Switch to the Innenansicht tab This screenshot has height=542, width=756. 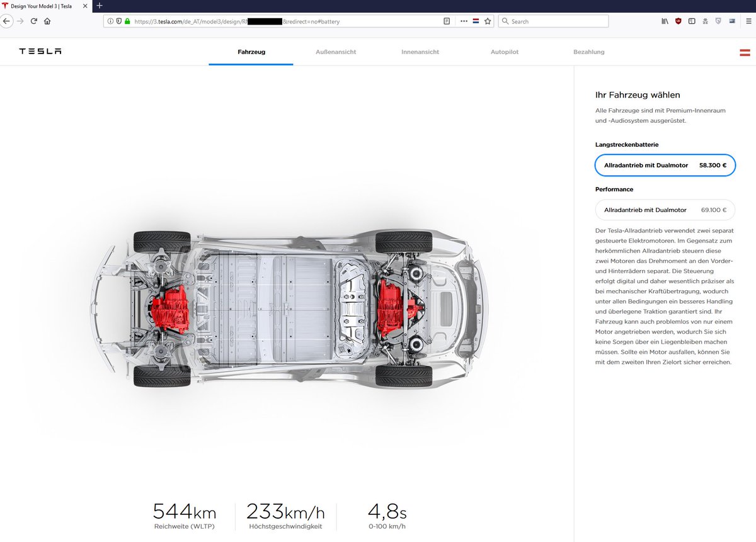(420, 52)
